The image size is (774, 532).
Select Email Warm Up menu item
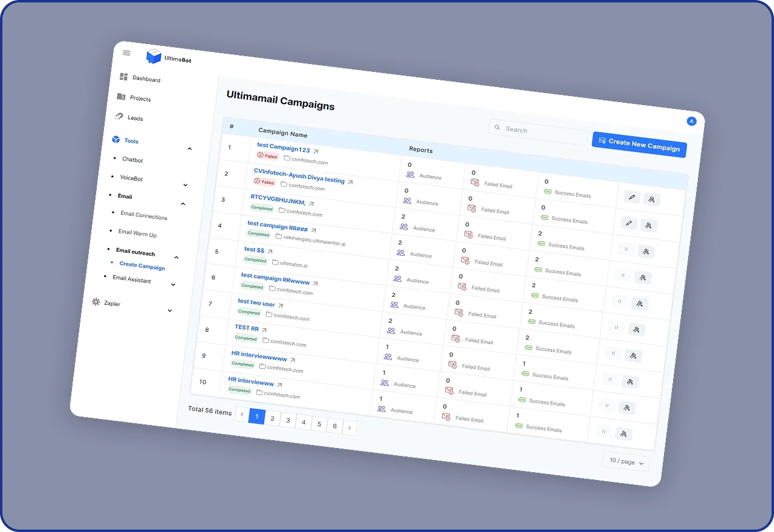pyautogui.click(x=137, y=233)
